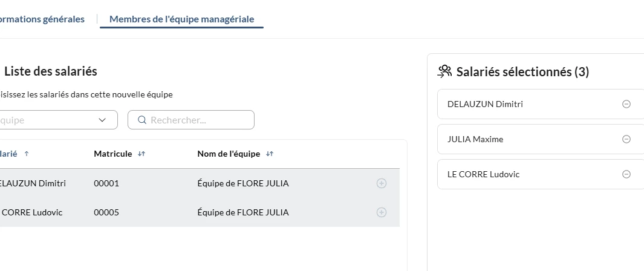644x271 pixels.
Task: Click the DELAUZUN Dimitri selected employee card
Action: [520, 104]
